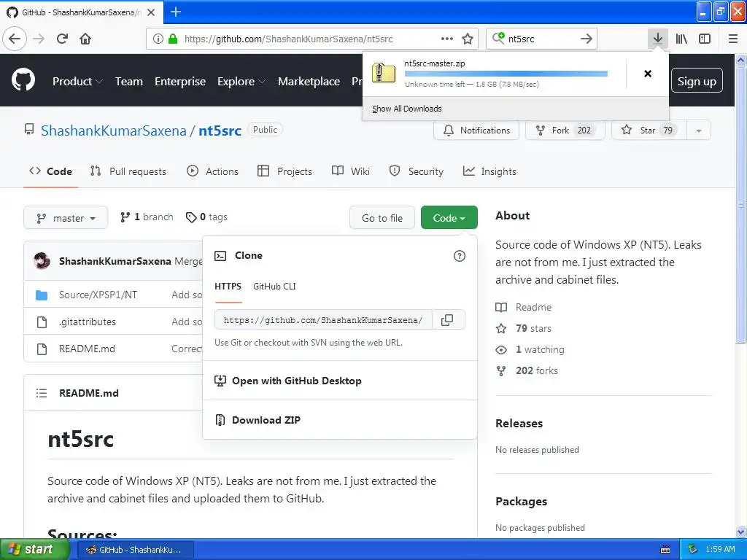The image size is (747, 560).
Task: Expand the Explore menu
Action: (x=241, y=82)
